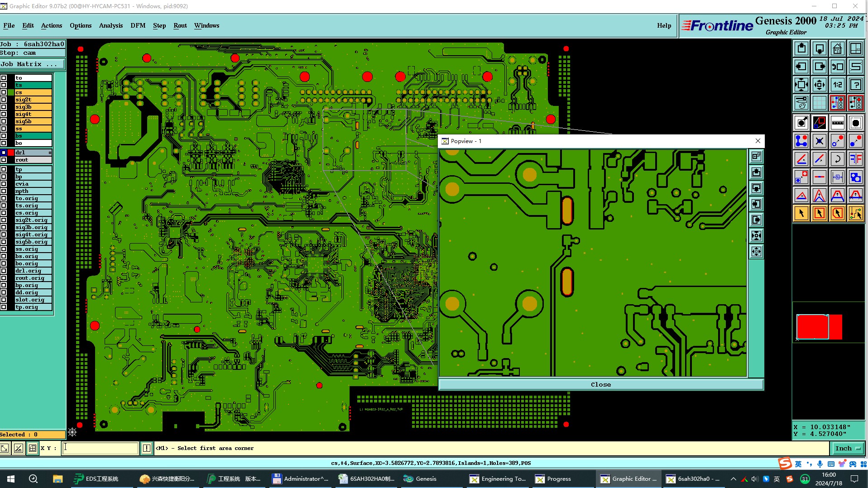Open the Analysis menu

pyautogui.click(x=111, y=25)
